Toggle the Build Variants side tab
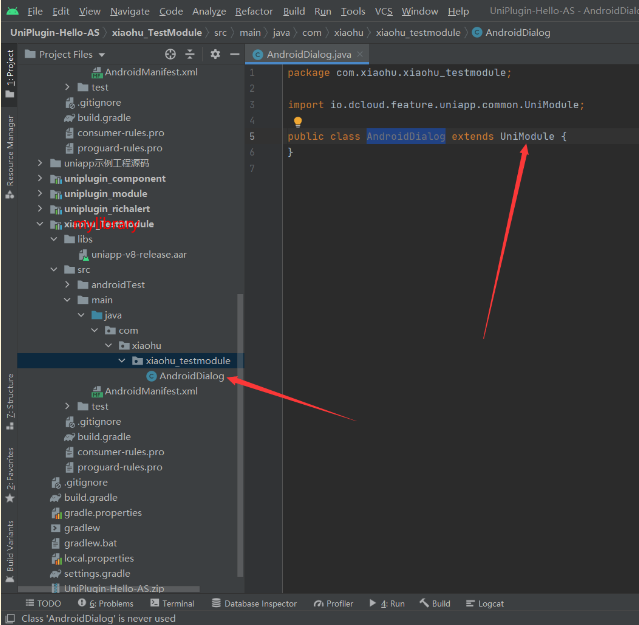Screen dimensions: 639x625 10,551
